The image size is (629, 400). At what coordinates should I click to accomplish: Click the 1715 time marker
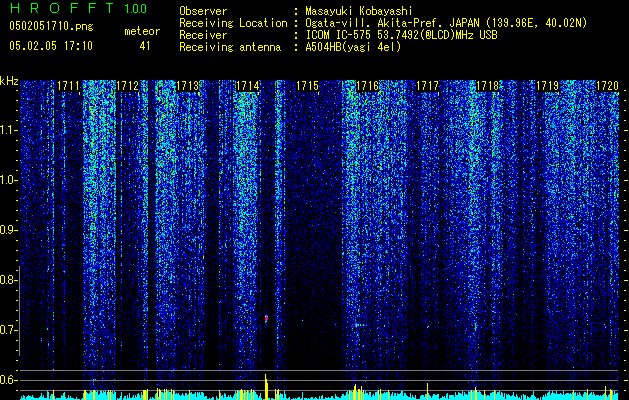[307, 86]
